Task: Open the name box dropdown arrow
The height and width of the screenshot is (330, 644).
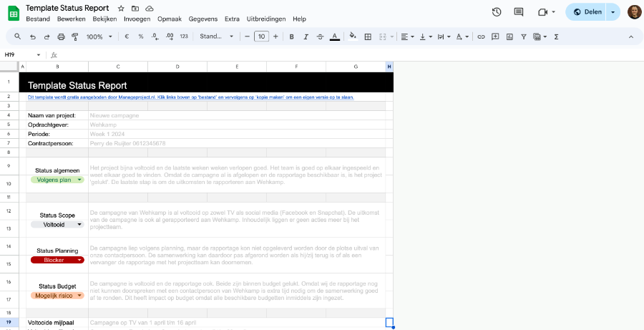Action: [x=39, y=54]
